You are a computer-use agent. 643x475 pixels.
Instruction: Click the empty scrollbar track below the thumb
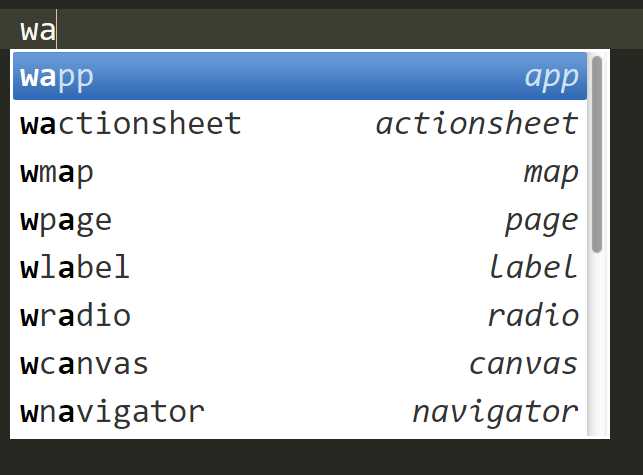tap(597, 345)
